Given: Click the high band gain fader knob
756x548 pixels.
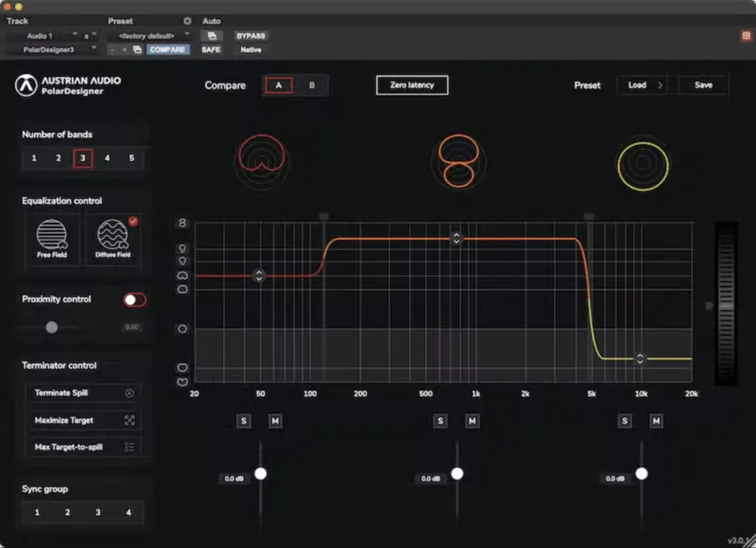Looking at the screenshot, I should pyautogui.click(x=641, y=474).
